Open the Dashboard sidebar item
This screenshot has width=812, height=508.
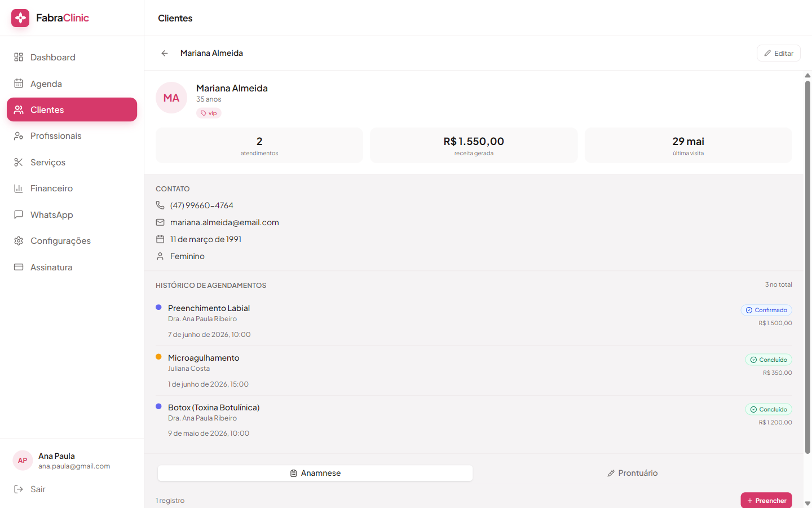[72, 58]
